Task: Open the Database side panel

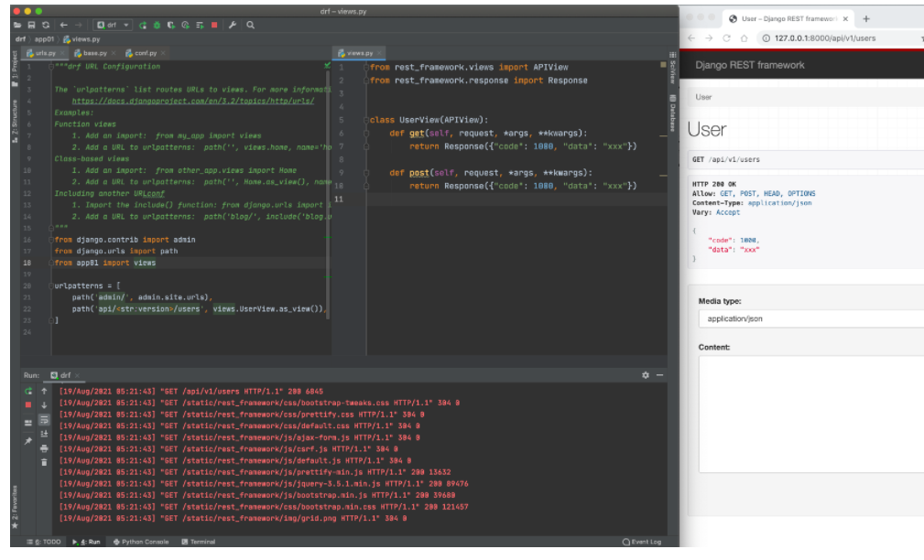Action: (672, 113)
